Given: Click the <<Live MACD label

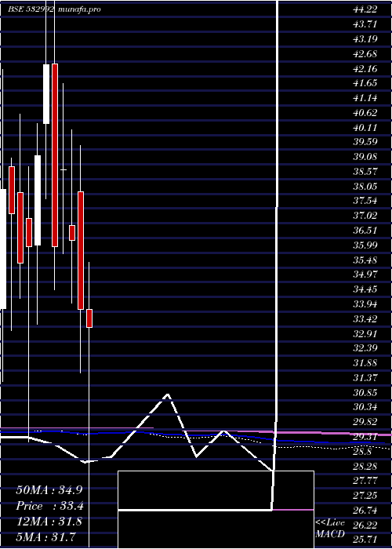Looking at the screenshot, I should (330, 529).
